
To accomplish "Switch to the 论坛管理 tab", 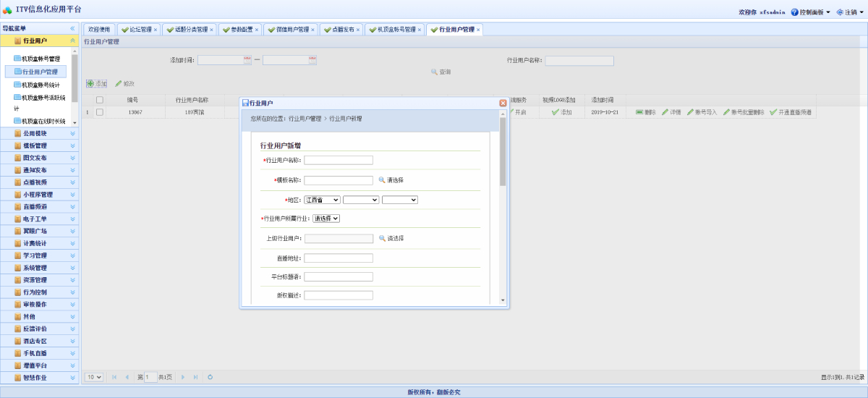I will pyautogui.click(x=137, y=30).
